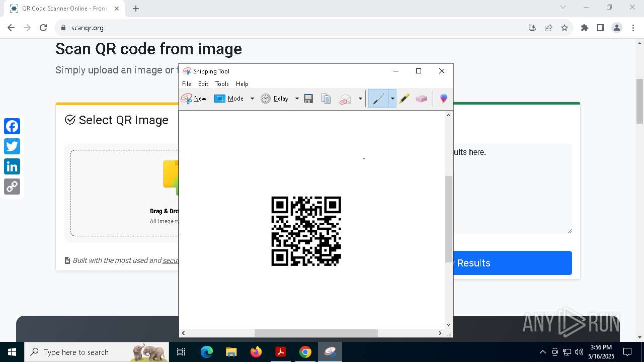Screen dimensions: 644x362
Task: Open Chrome profile avatar
Action: coord(617,28)
